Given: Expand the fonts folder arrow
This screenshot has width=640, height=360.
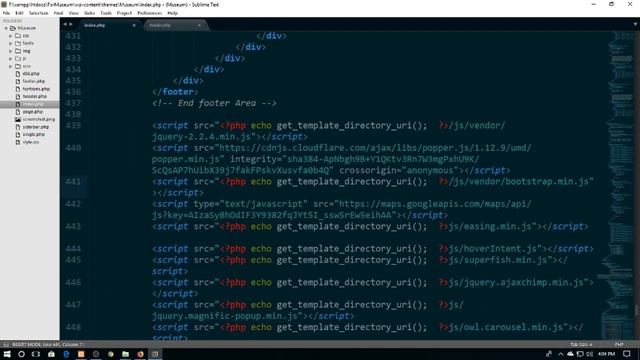Looking at the screenshot, I should (11, 43).
